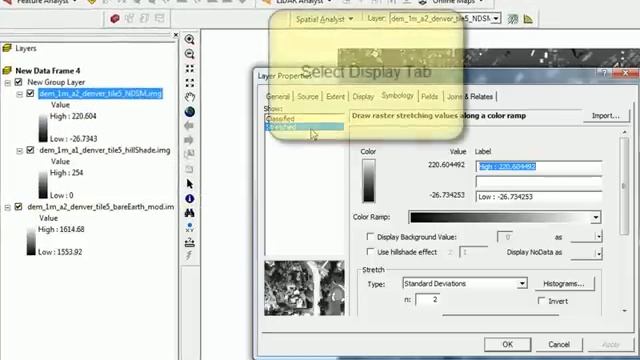Click the Hyperlink lightning bolt tool
Viewport: 640px width, 360px height.
pos(189,256)
